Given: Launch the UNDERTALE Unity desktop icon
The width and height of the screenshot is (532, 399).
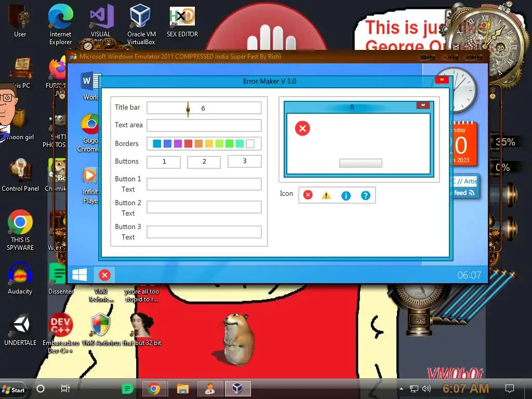Looking at the screenshot, I should point(20,329).
